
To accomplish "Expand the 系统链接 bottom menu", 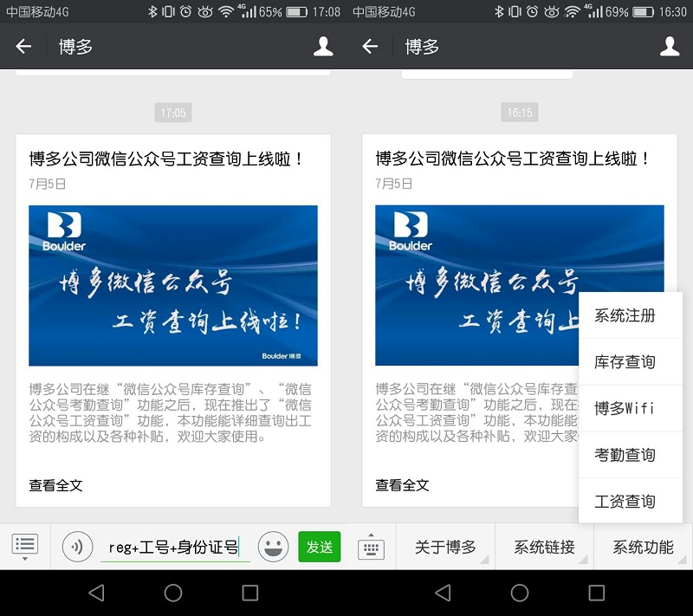I will (544, 547).
